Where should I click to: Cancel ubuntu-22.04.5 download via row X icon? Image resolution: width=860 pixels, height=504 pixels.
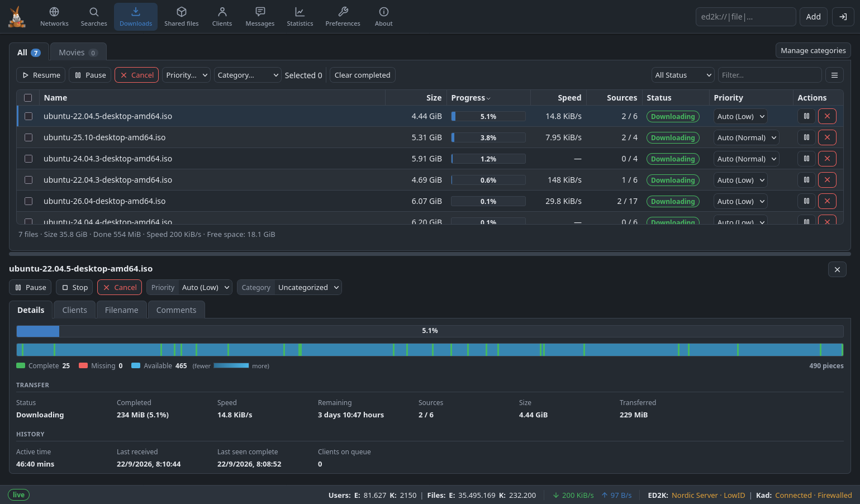pos(827,116)
